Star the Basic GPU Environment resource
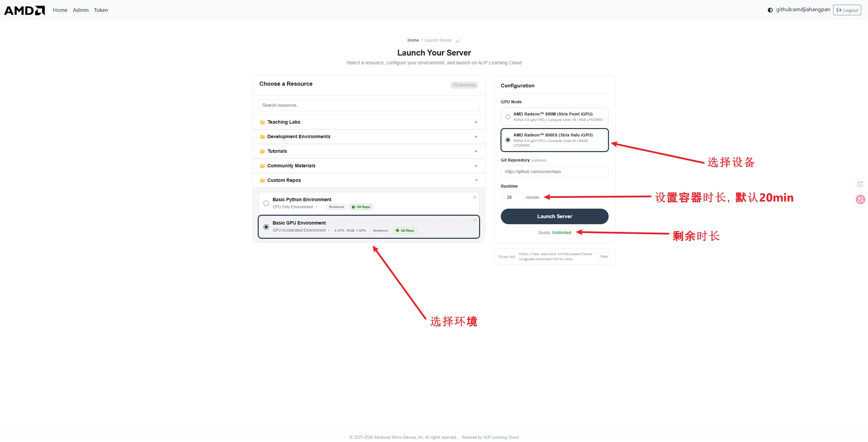 coord(475,220)
